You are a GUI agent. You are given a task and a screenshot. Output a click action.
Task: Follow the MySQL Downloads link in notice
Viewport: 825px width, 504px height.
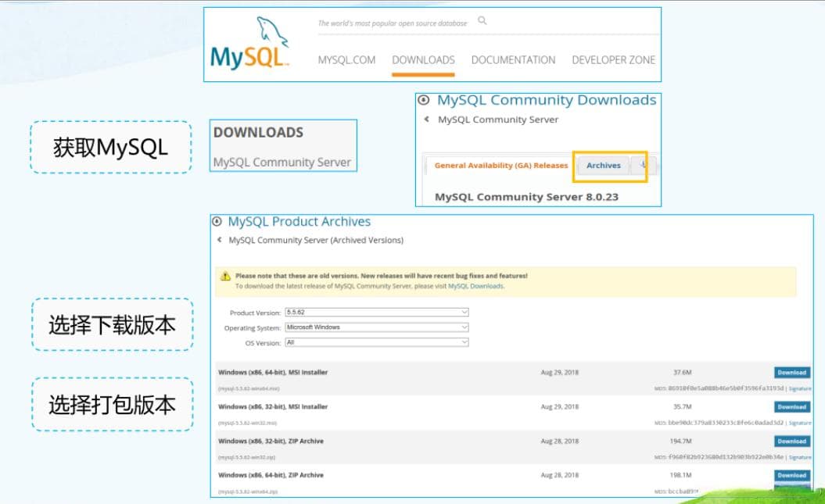point(475,287)
